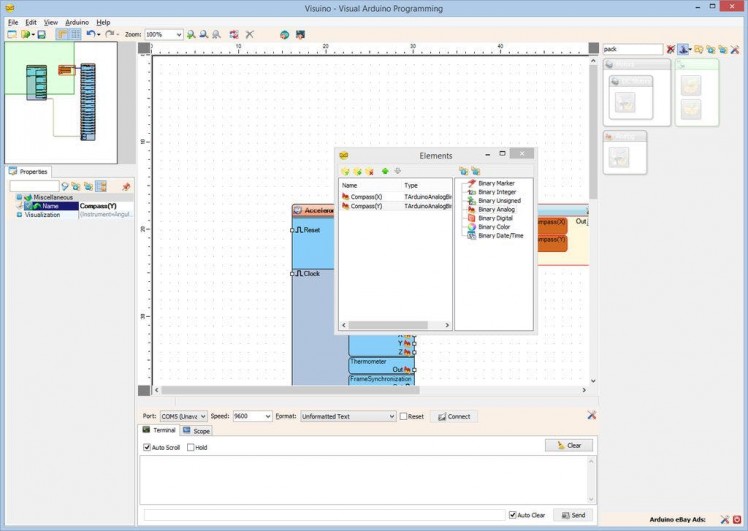Click the Name column header in Elements
The height and width of the screenshot is (531, 748).
click(x=370, y=185)
